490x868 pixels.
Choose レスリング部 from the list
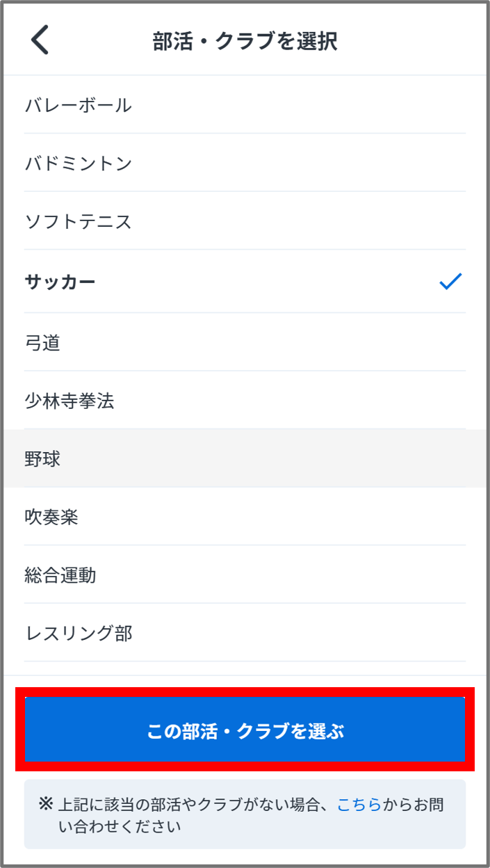[78, 634]
